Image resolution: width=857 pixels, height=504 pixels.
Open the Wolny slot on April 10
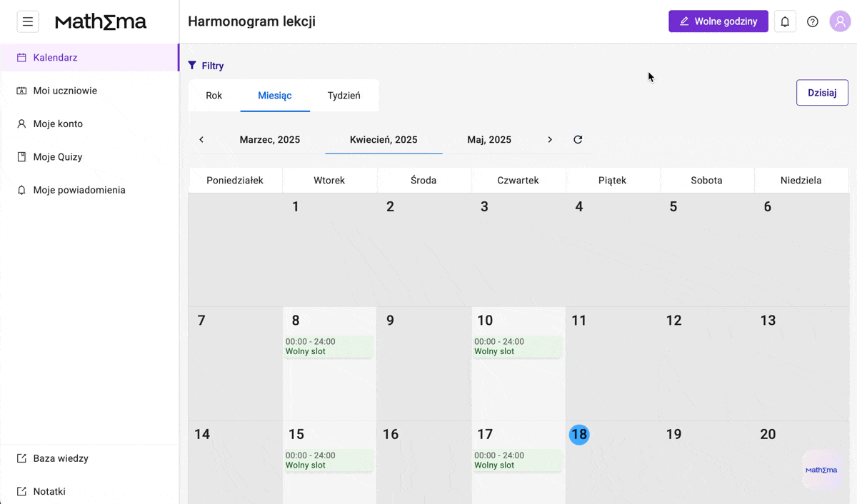[517, 346]
